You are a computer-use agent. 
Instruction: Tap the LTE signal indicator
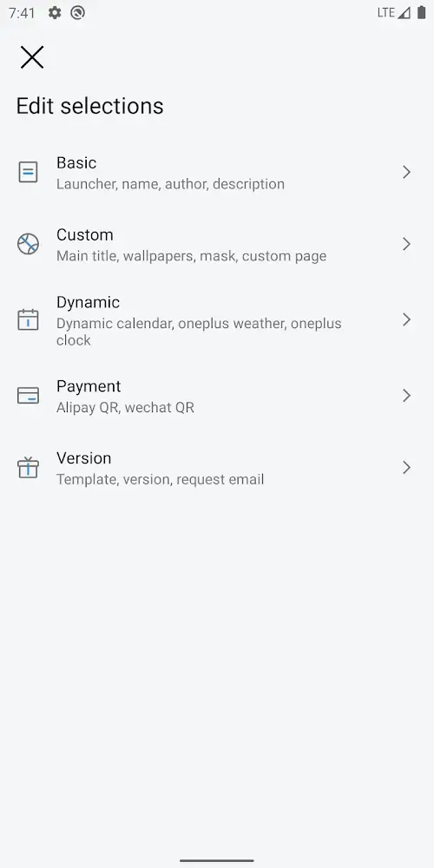(x=393, y=13)
